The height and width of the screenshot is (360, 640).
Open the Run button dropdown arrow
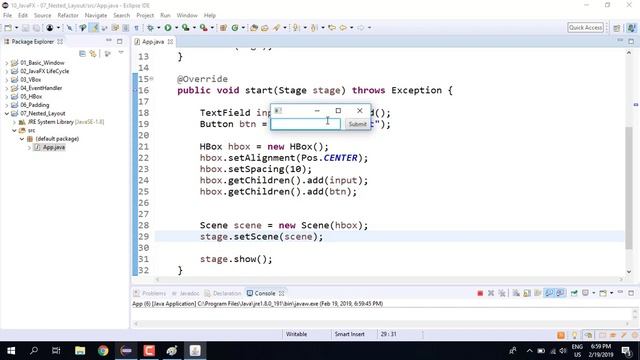click(176, 28)
